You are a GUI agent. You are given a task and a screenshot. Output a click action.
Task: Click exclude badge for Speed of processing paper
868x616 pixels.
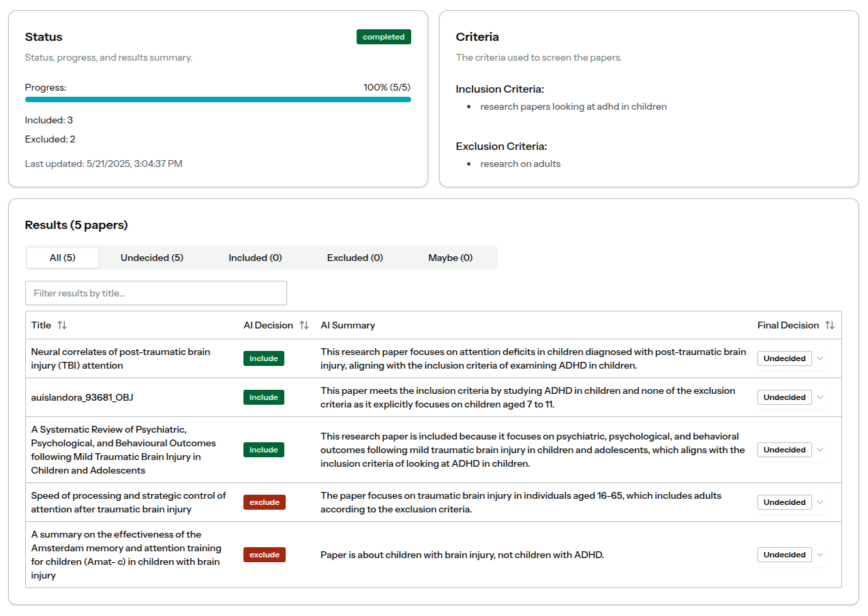(264, 502)
